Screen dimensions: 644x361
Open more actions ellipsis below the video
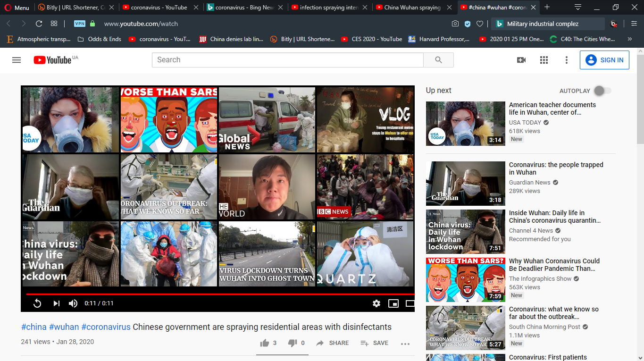click(x=405, y=344)
